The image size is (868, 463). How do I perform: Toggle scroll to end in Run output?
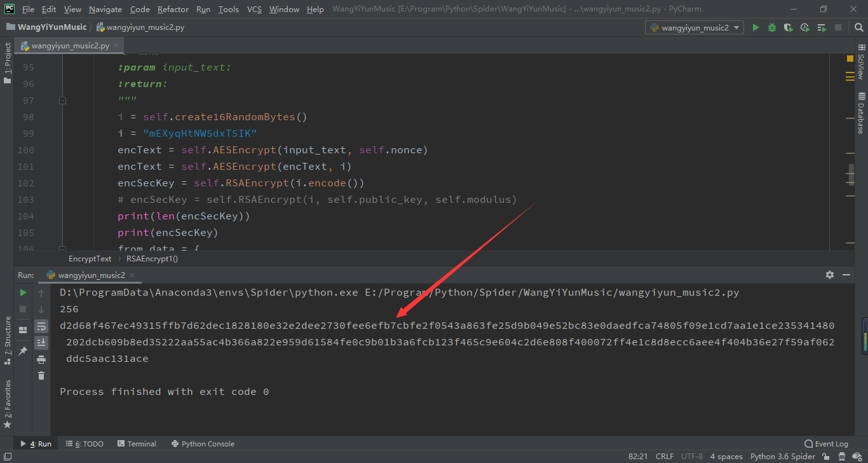click(41, 342)
